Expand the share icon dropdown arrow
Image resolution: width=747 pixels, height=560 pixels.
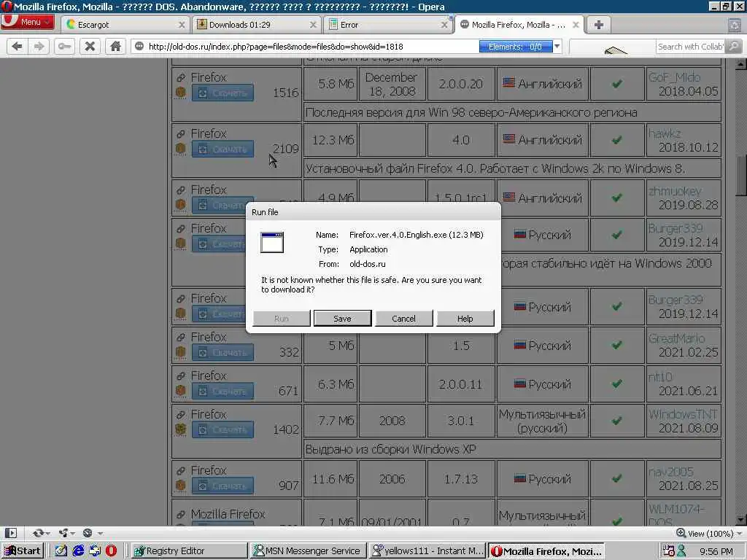[72, 533]
